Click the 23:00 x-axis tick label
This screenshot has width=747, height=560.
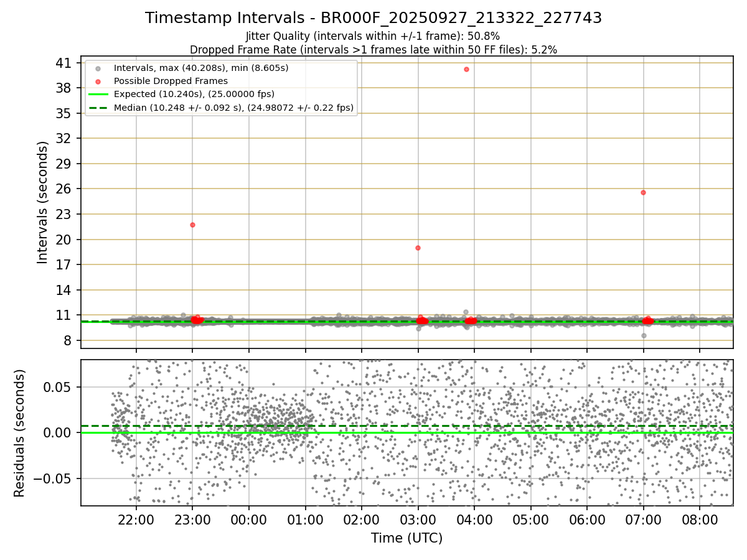coord(192,520)
